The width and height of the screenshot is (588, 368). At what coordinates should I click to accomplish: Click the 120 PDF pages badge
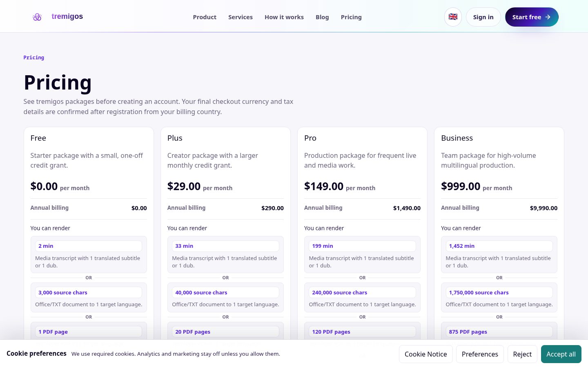coord(362,332)
